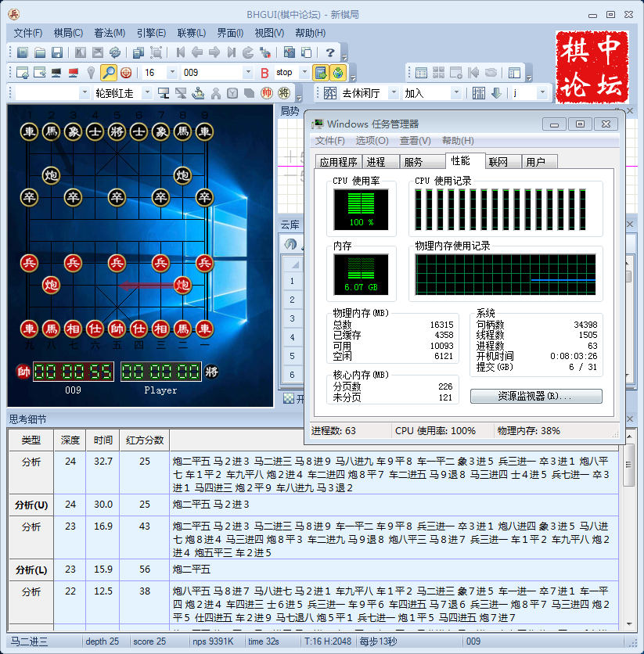Toggle the highlighted magnifier analysis button
The width and height of the screenshot is (644, 654).
[109, 73]
